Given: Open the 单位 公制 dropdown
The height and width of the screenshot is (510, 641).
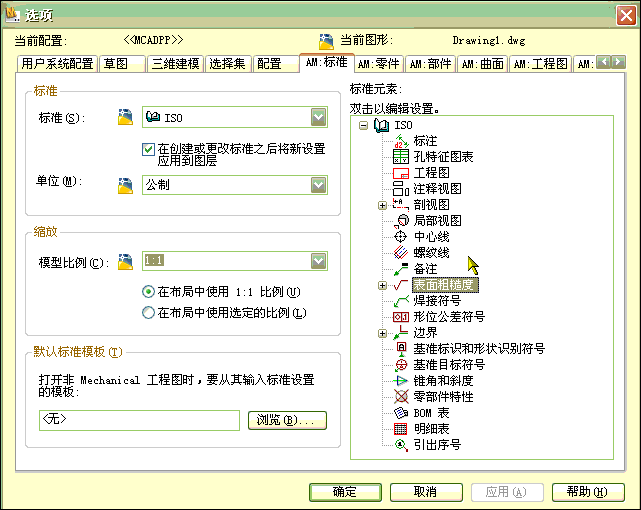Looking at the screenshot, I should (318, 185).
